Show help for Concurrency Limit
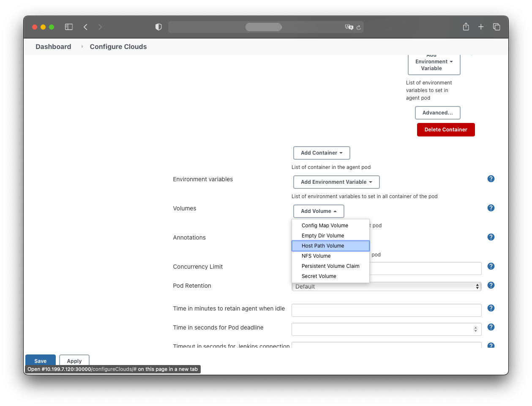532x406 pixels. (x=491, y=266)
